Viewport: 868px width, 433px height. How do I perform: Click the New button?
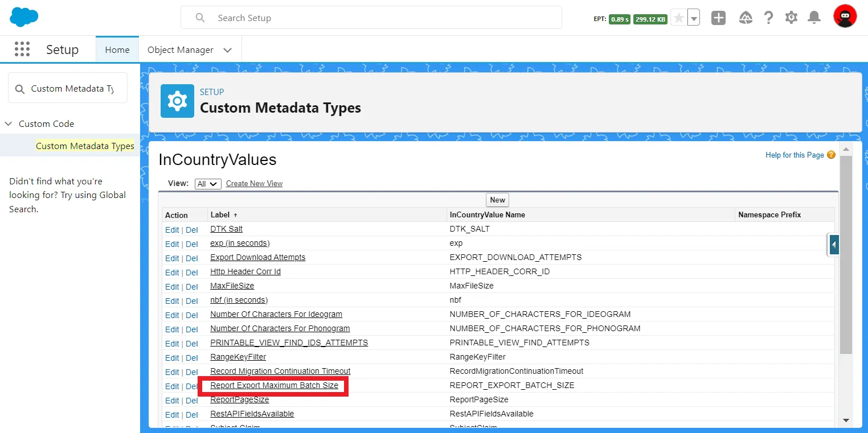tap(497, 200)
